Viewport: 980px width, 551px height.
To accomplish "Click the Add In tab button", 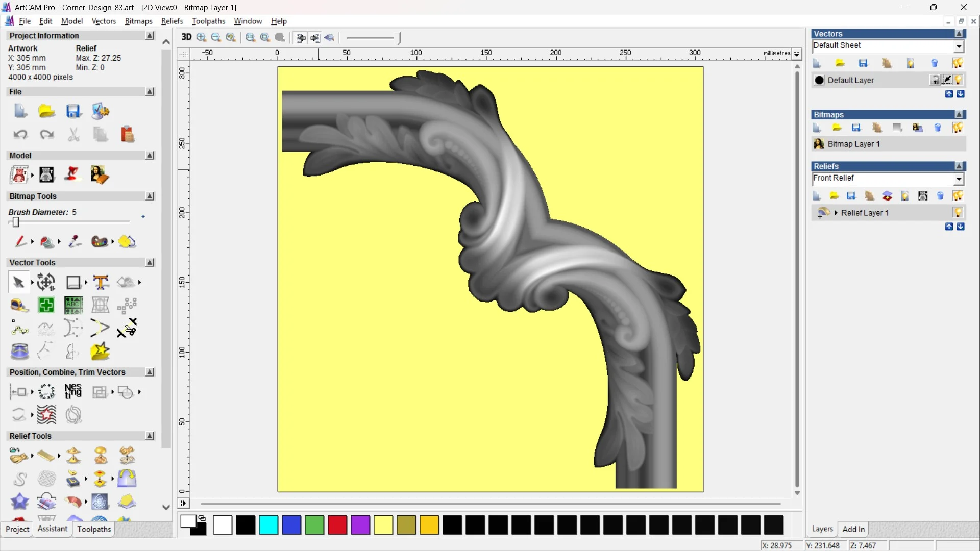I will click(x=853, y=529).
